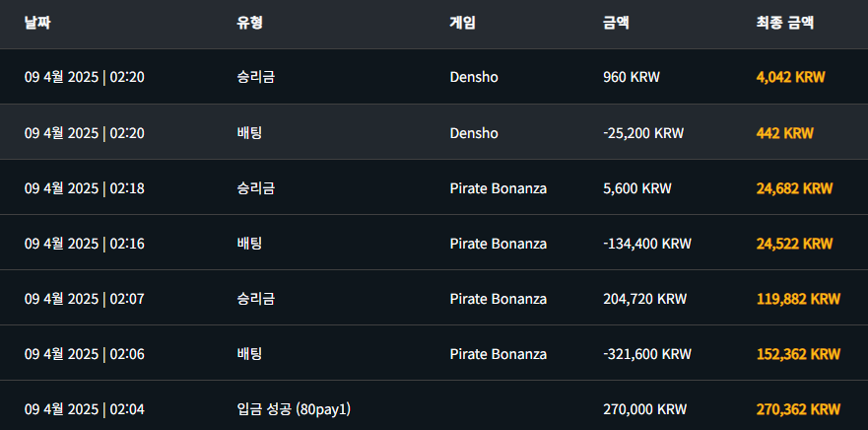868x430 pixels.
Task: Click the 유형 column header
Action: pyautogui.click(x=250, y=23)
